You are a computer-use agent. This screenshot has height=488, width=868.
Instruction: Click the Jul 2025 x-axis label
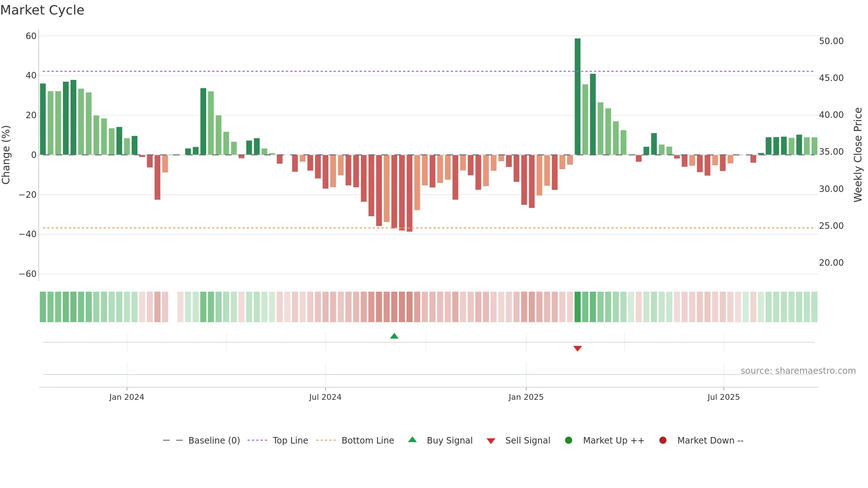(724, 397)
